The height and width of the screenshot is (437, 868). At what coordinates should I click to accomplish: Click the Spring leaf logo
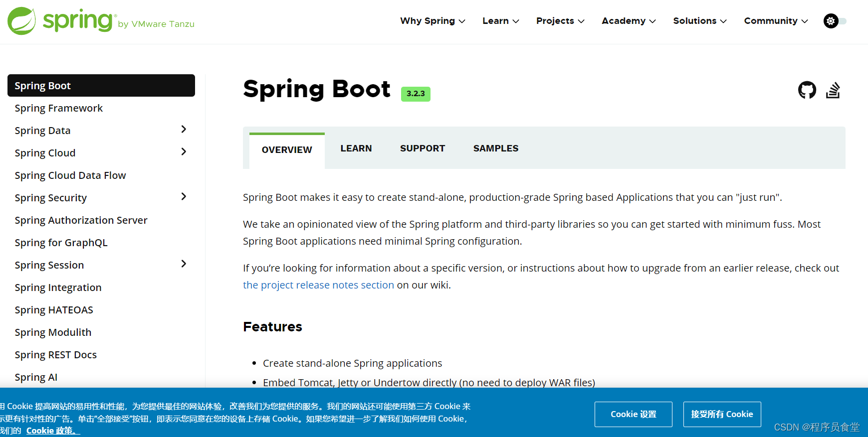(21, 21)
